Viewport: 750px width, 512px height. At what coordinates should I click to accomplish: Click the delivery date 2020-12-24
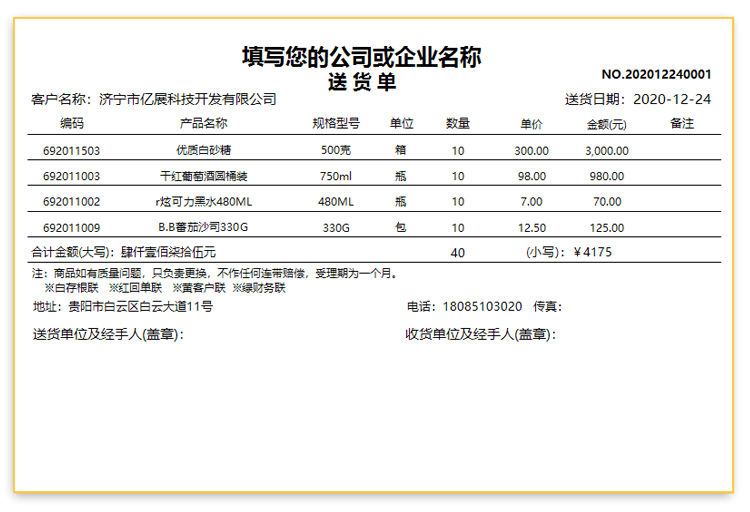pyautogui.click(x=672, y=99)
